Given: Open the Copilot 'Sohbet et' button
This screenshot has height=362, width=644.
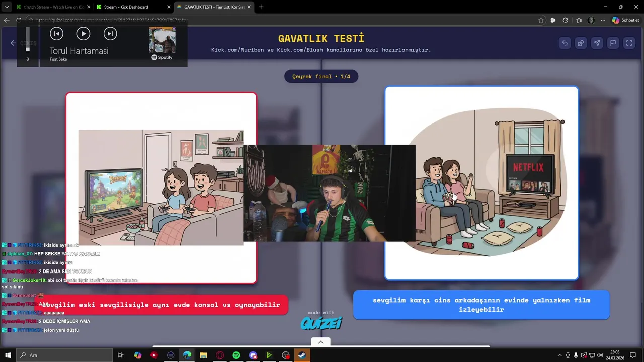Looking at the screenshot, I should point(626,20).
